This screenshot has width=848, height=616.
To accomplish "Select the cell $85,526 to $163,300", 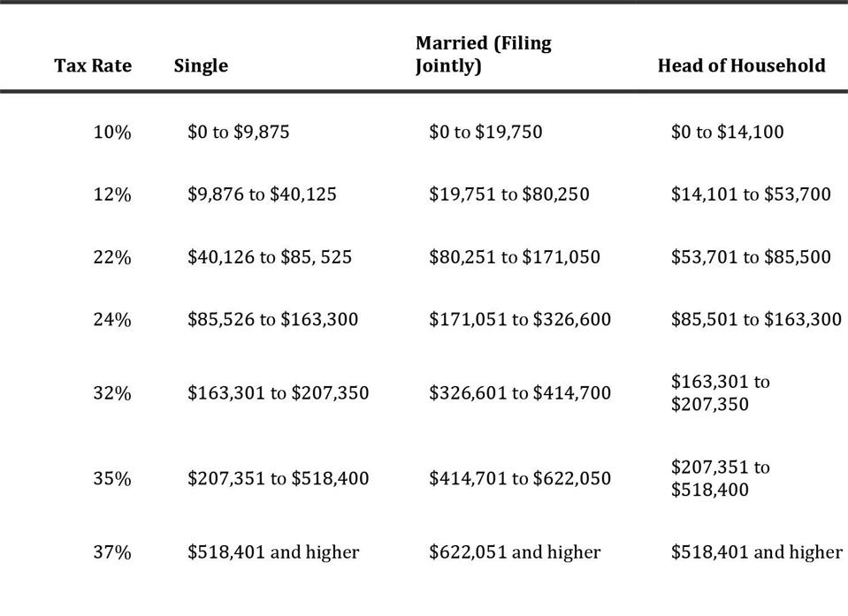I will 272,319.
